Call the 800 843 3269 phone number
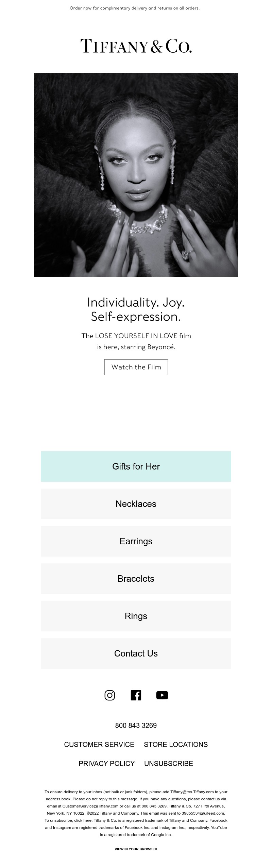272x868 pixels. tap(136, 726)
